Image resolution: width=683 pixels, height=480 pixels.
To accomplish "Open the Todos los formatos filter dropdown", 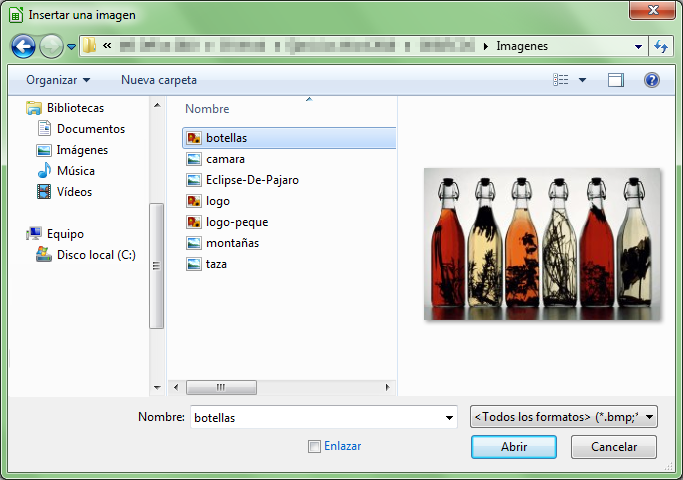I will (x=564, y=417).
